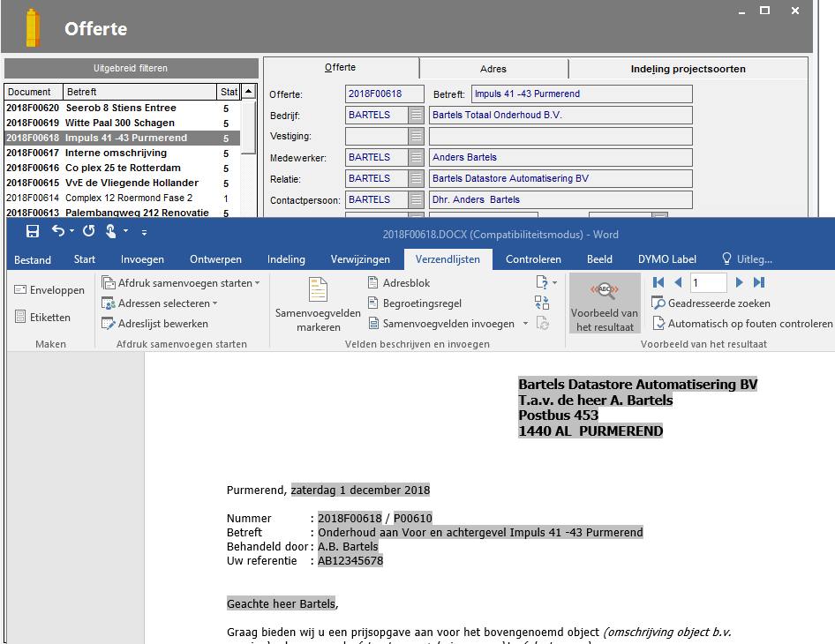This screenshot has width=835, height=644.
Task: Open the lookup list for Bedrijf
Action: coord(417,115)
